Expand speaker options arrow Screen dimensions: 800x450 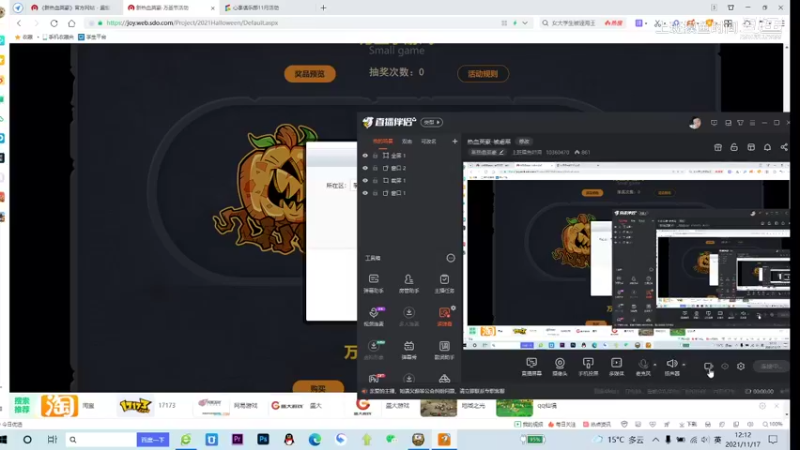[x=684, y=365]
